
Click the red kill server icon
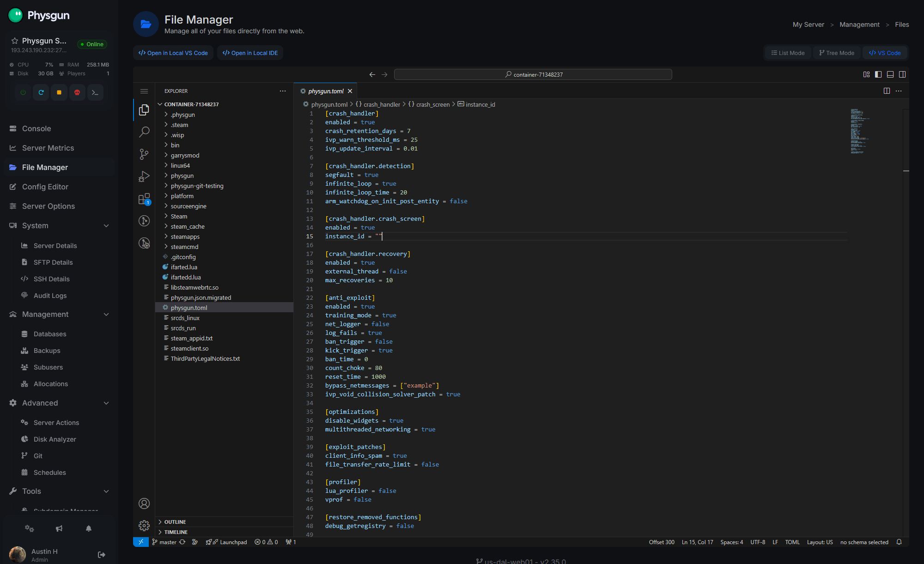coord(77,92)
